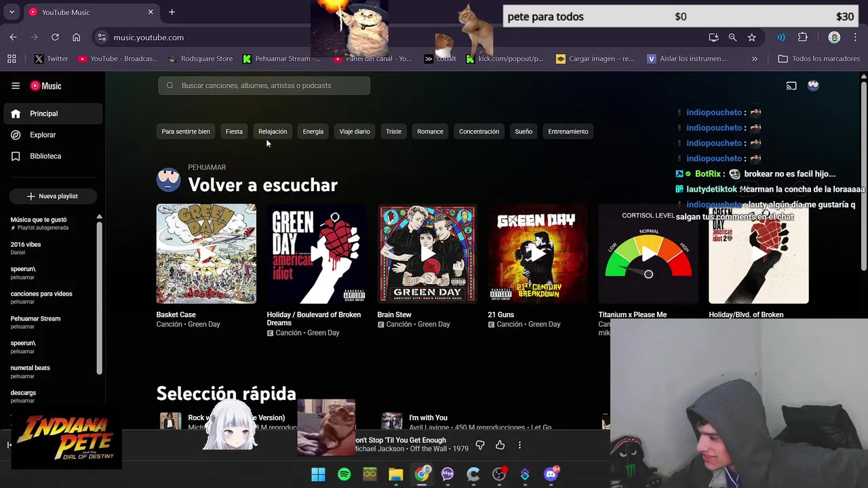Select the Relajación mood chip
Screen dimensions: 868x488
pos(273,131)
